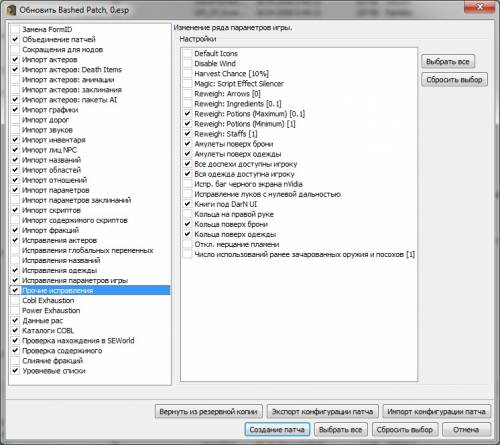Uncheck Книги под DarN UI option

188,204
